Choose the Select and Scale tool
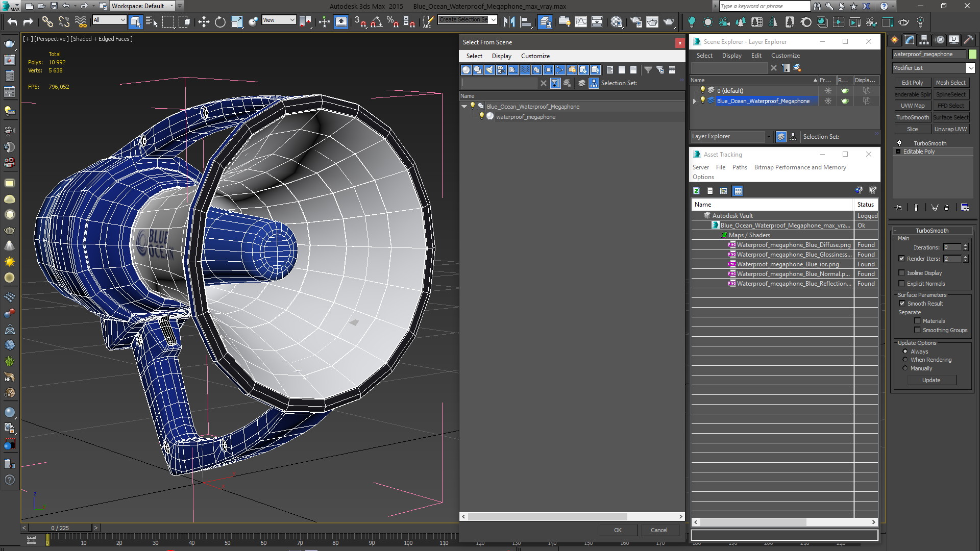This screenshot has height=551, width=980. coord(236,21)
